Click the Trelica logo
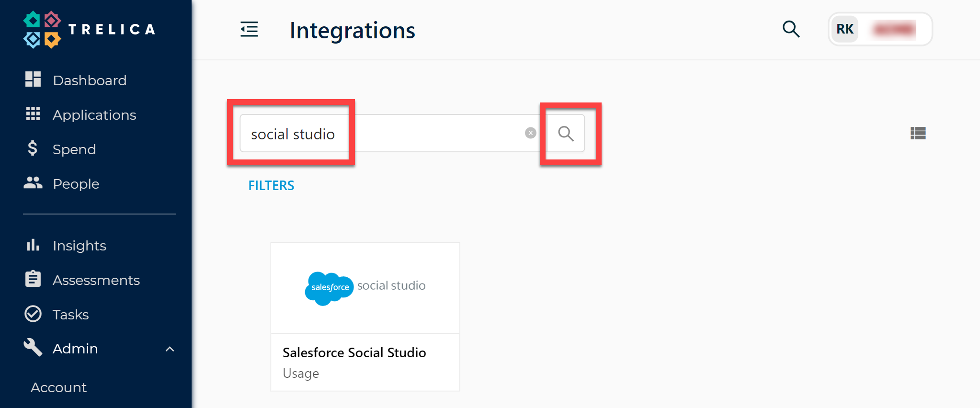The height and width of the screenshot is (408, 980). coord(90,30)
